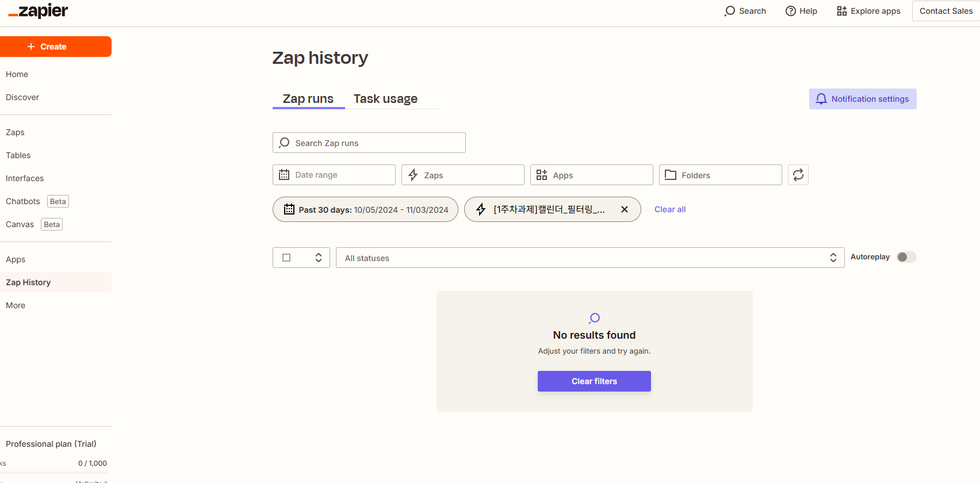Open Zaps in sidebar

[15, 132]
